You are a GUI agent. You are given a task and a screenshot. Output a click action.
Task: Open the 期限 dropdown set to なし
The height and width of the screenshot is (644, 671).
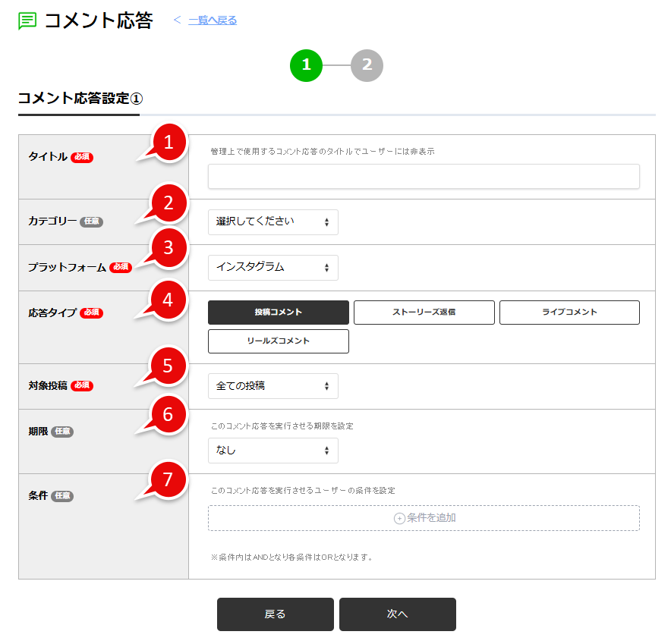point(272,450)
